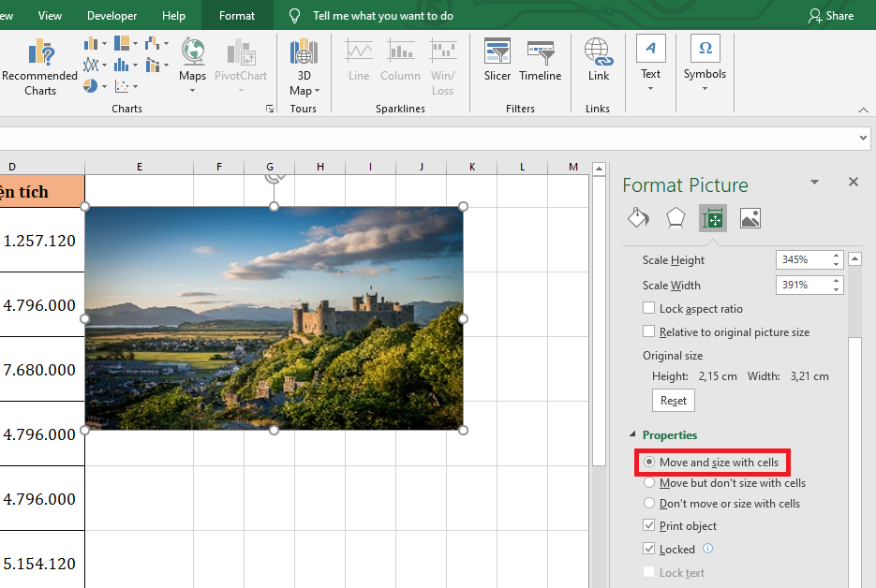This screenshot has width=876, height=588.
Task: Open the Fill & Line tab icon
Action: coord(638,218)
